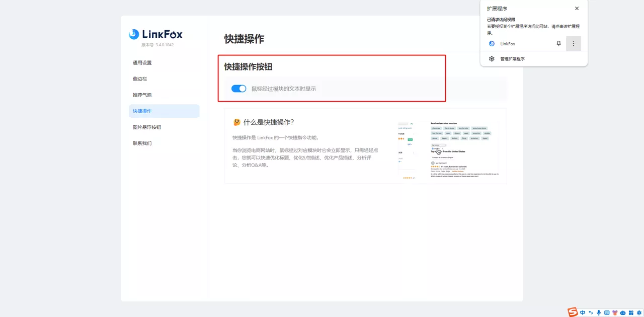Viewport: 644px width, 317px height.
Task: Open the Sogou toolbox grid icon
Action: coord(630,312)
